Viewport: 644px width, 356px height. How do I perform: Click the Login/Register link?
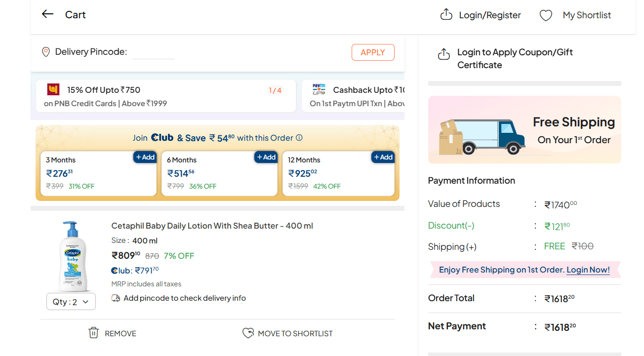pyautogui.click(x=490, y=15)
